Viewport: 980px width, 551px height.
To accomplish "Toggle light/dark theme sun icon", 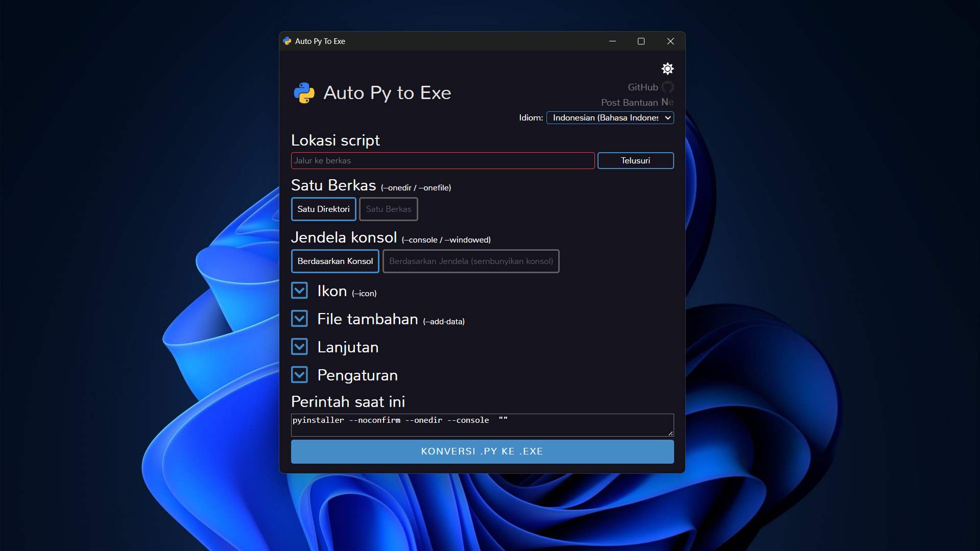I will (x=667, y=68).
